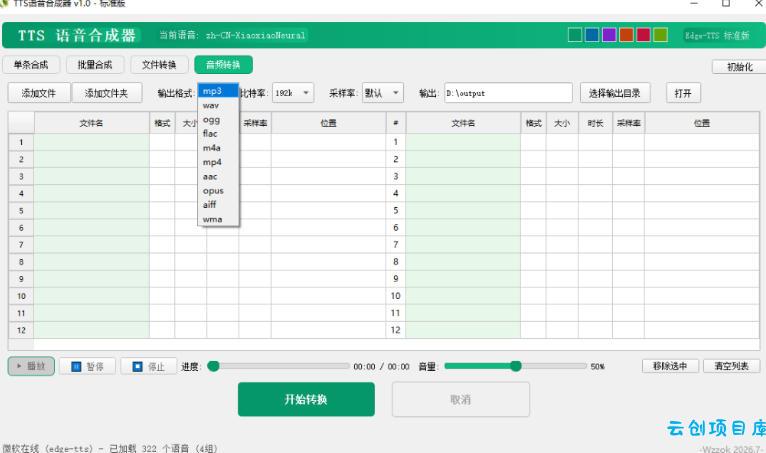This screenshot has height=453, width=766.
Task: Click the right table 文件名 column header
Action: point(463,123)
